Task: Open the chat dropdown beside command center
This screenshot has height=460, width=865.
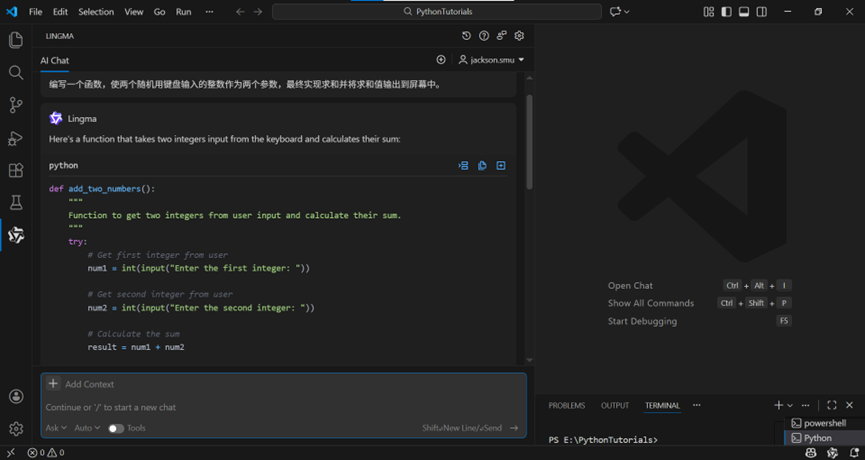Action: [626, 12]
